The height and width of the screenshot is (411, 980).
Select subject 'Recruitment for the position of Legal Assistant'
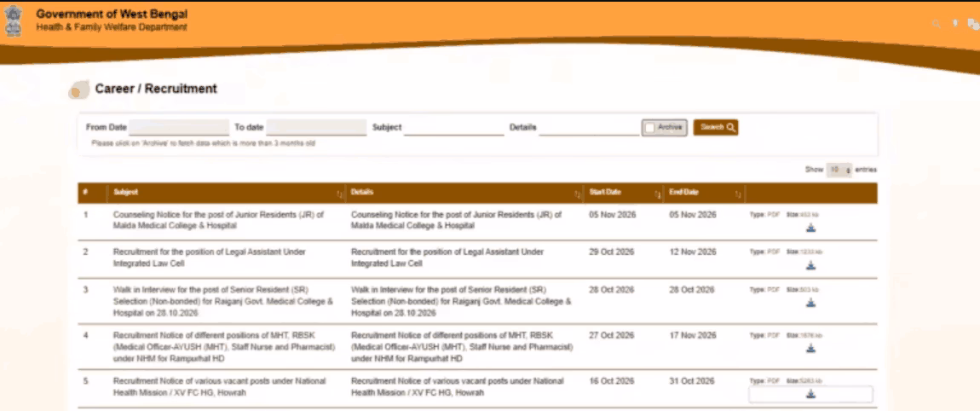tap(210, 258)
